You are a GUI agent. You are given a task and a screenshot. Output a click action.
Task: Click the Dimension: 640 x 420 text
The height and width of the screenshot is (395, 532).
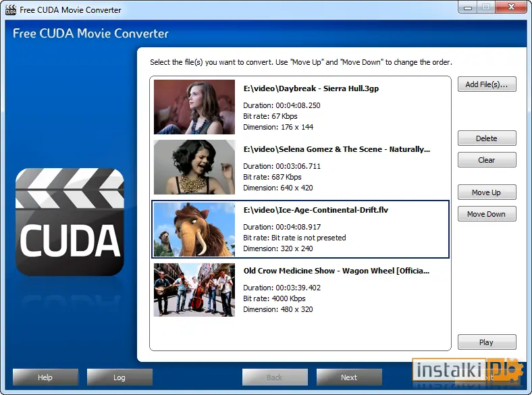pyautogui.click(x=278, y=188)
